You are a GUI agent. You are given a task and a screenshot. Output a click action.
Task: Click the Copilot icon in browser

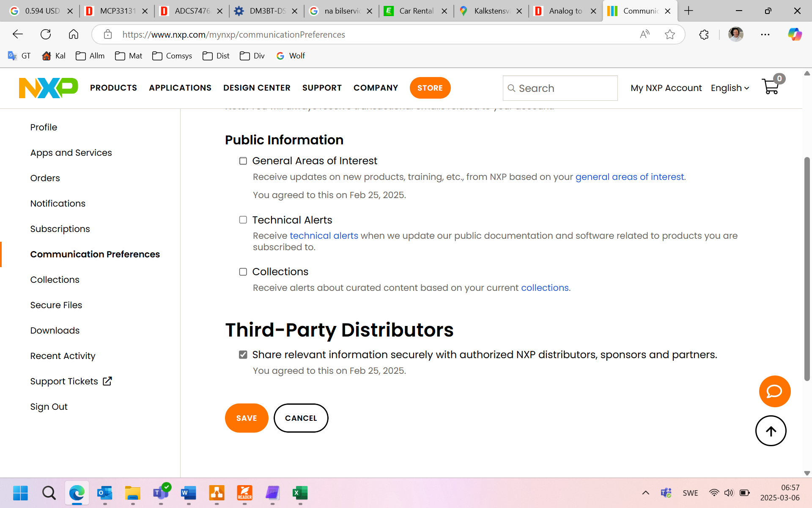click(794, 35)
